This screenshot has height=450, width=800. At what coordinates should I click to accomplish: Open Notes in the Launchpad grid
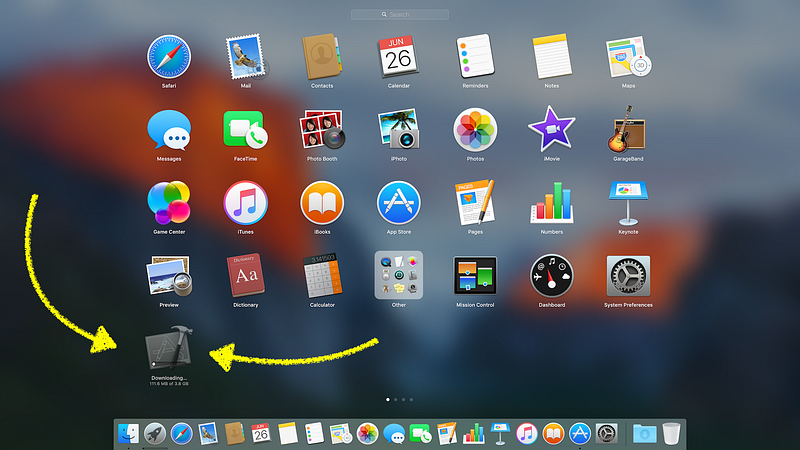tap(552, 57)
